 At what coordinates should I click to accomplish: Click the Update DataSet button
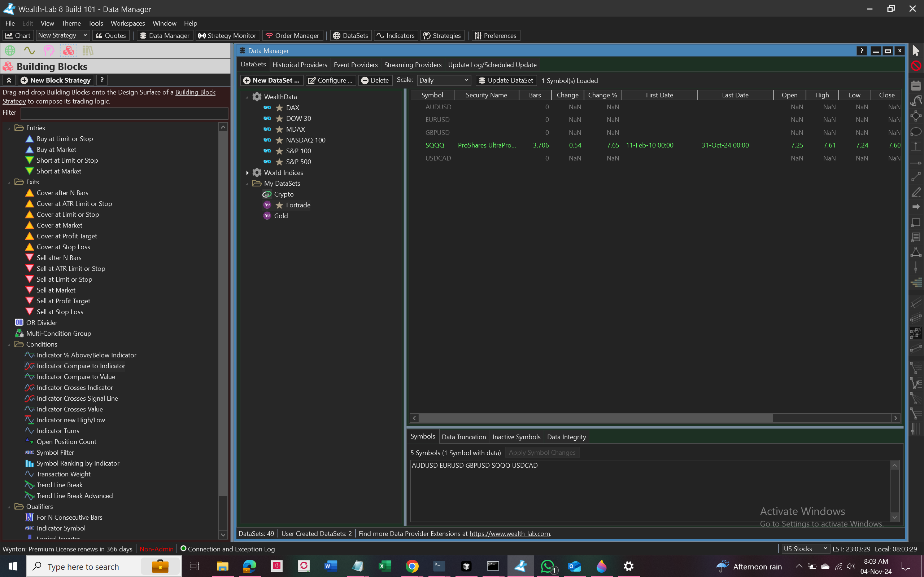pos(506,80)
